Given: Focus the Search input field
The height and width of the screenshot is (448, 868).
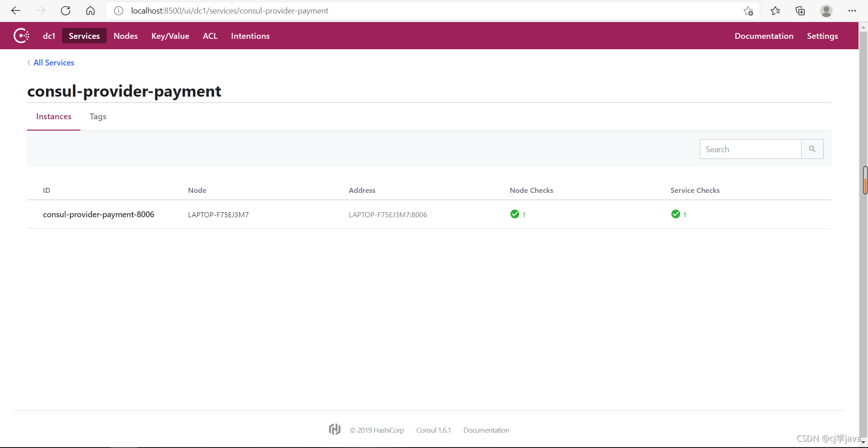Looking at the screenshot, I should (x=750, y=149).
